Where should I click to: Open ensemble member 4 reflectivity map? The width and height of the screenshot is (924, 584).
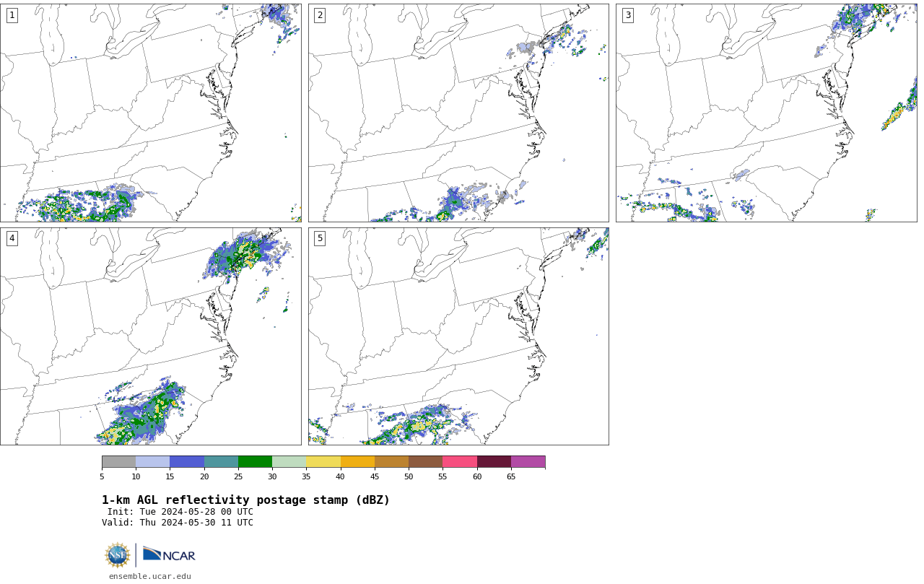click(150, 336)
